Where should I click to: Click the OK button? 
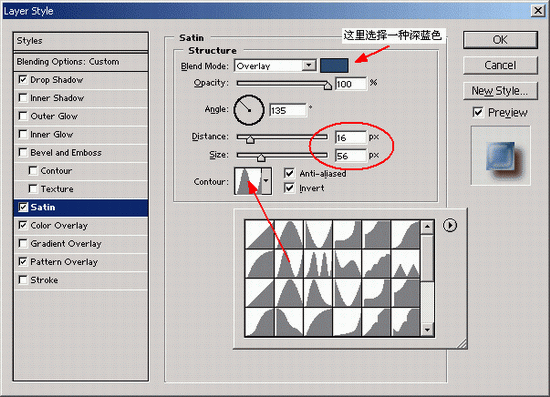click(500, 40)
